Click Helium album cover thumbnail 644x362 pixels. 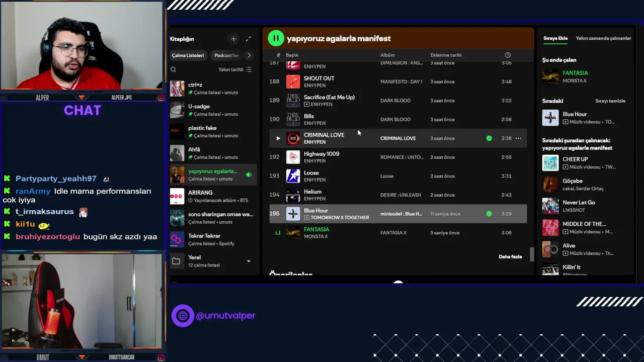pos(293,195)
